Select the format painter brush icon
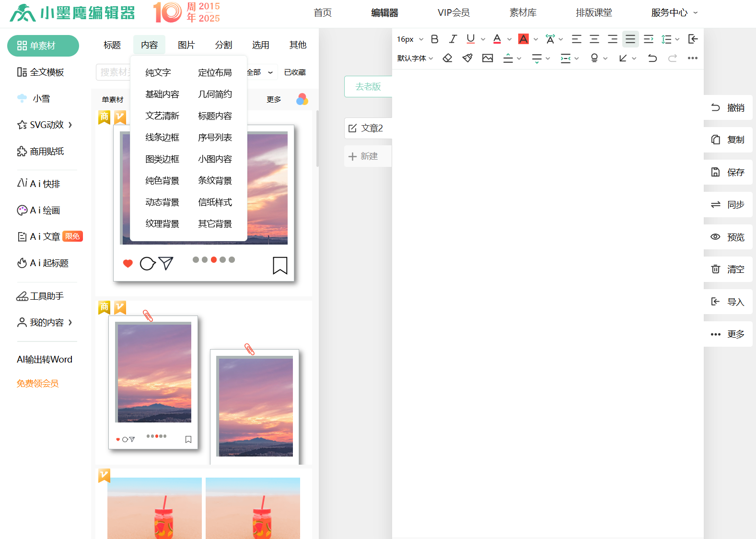 467,58
